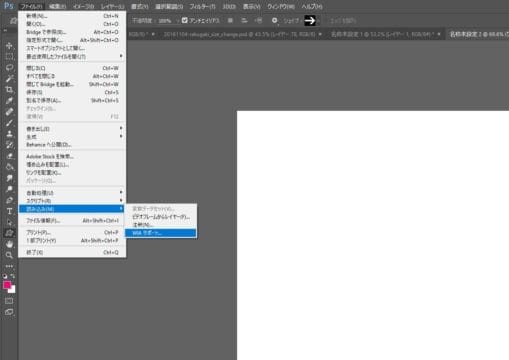This screenshot has width=509, height=360.
Task: Select the Move tool
Action: point(9,46)
